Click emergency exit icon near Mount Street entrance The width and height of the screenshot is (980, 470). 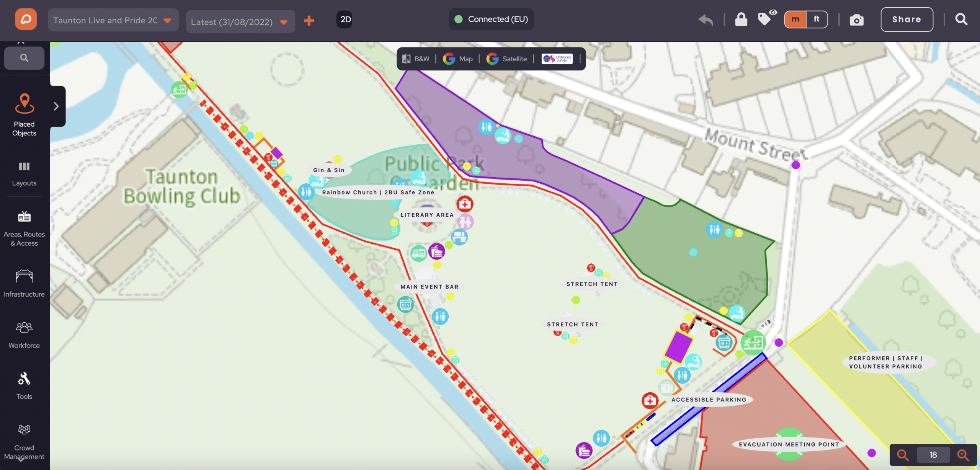[x=753, y=343]
